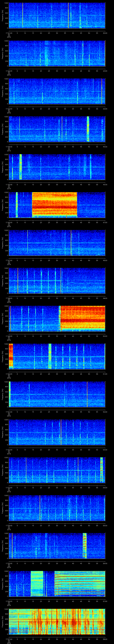Click the 56:00 axis end label
This screenshot has width=114, height=644.
[105, 563]
